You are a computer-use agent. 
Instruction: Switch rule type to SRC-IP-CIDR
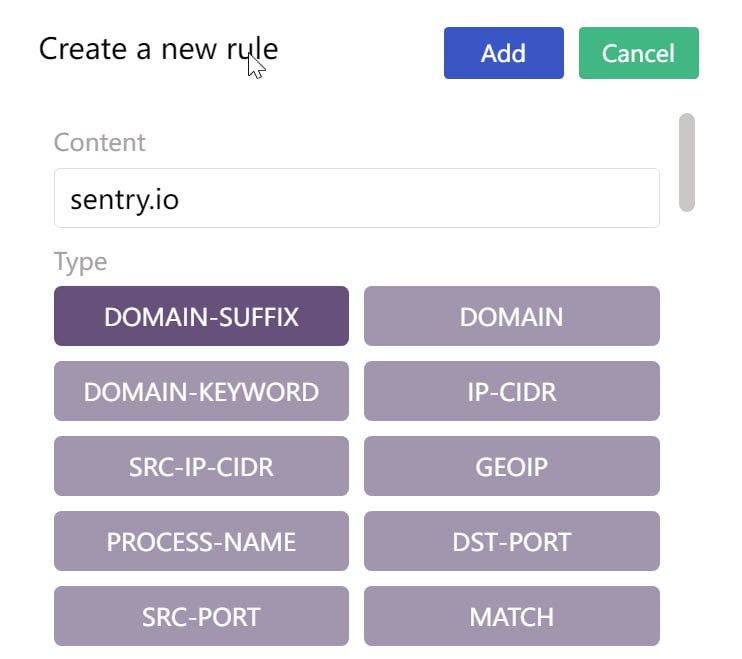pos(201,467)
